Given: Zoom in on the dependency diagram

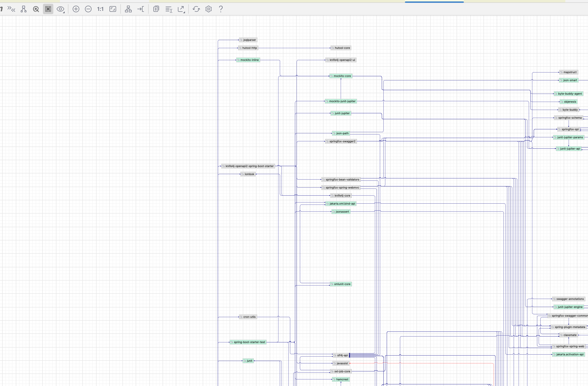Looking at the screenshot, I should tap(76, 9).
